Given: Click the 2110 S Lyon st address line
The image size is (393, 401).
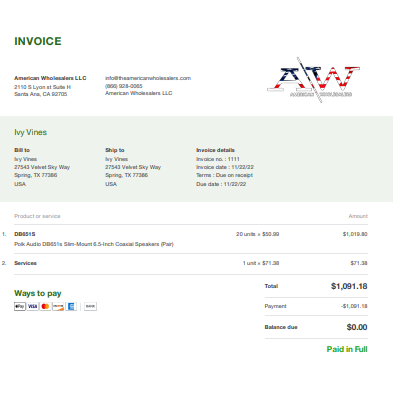Looking at the screenshot, I should click(x=42, y=87).
